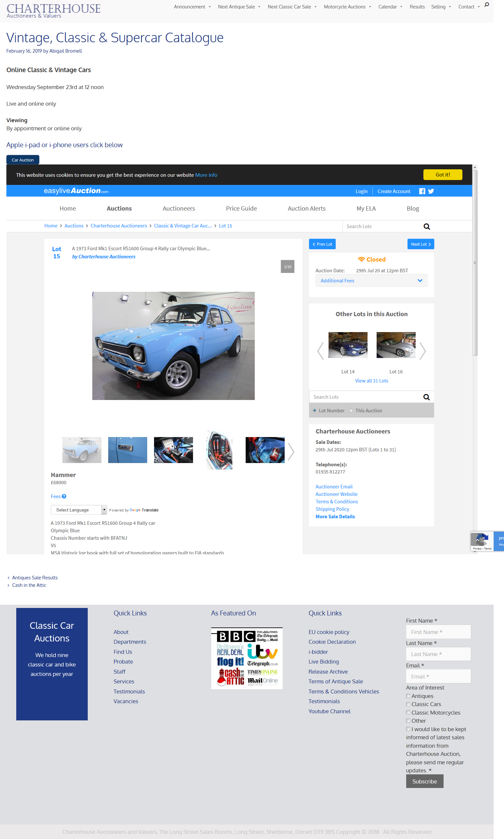
Task: Expand the Selling menu
Action: tap(441, 7)
